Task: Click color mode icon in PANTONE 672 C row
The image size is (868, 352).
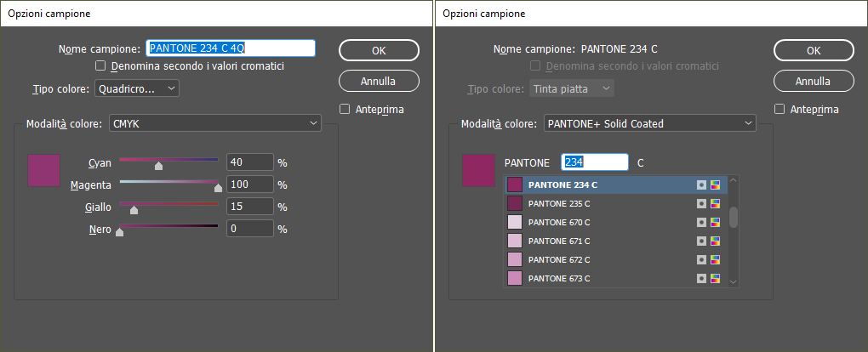Action: (x=715, y=259)
